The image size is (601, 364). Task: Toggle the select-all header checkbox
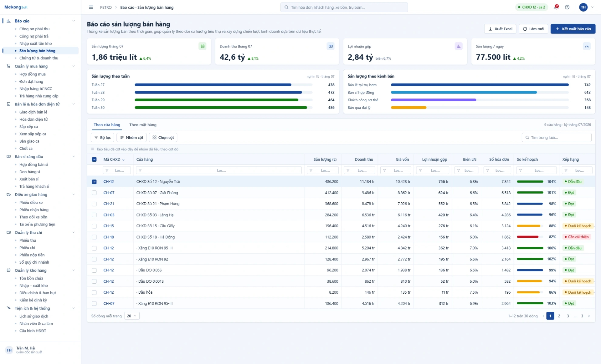tap(94, 159)
